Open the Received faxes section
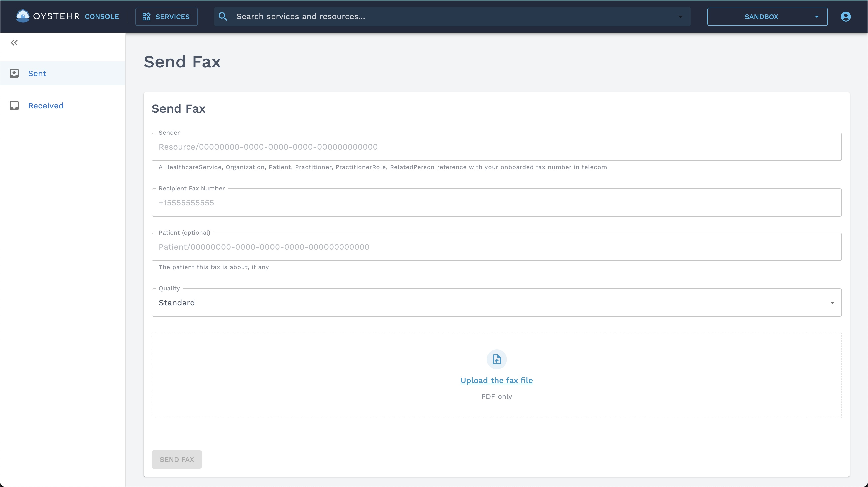 [63, 106]
